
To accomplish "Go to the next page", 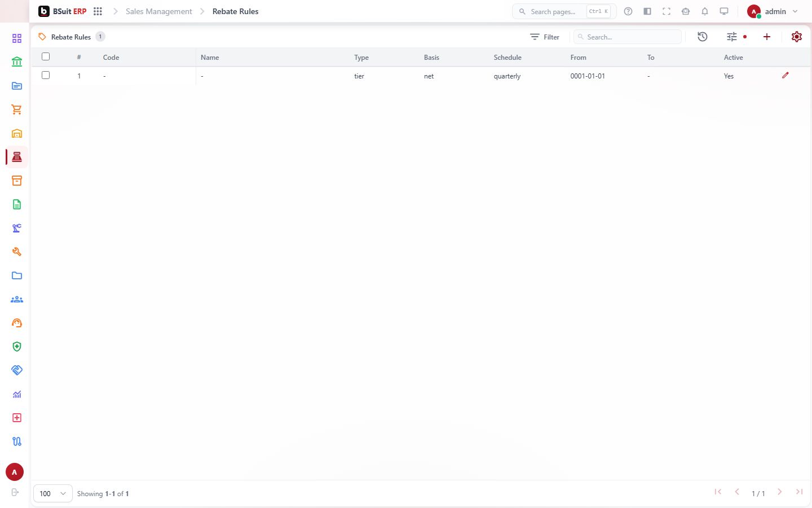I will pos(780,492).
